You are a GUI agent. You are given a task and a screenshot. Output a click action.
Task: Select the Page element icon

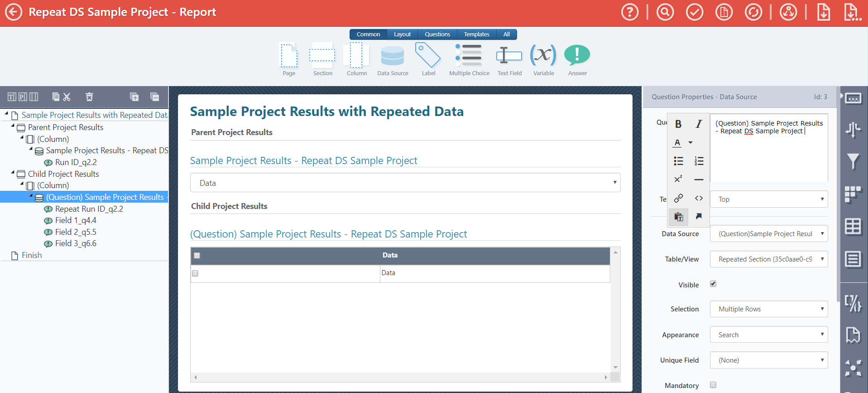pyautogui.click(x=289, y=56)
